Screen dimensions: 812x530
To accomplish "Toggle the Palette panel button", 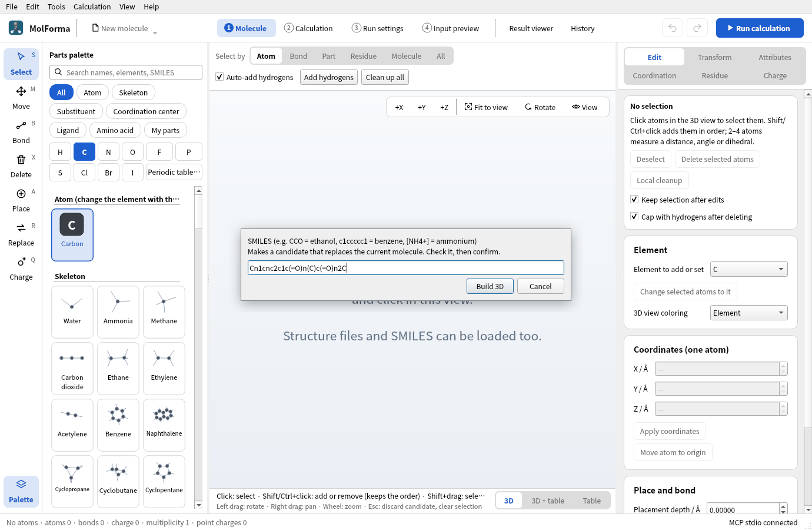I will click(21, 491).
